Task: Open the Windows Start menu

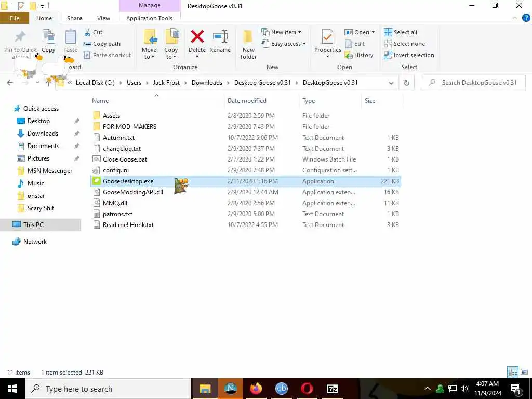Action: click(12, 389)
